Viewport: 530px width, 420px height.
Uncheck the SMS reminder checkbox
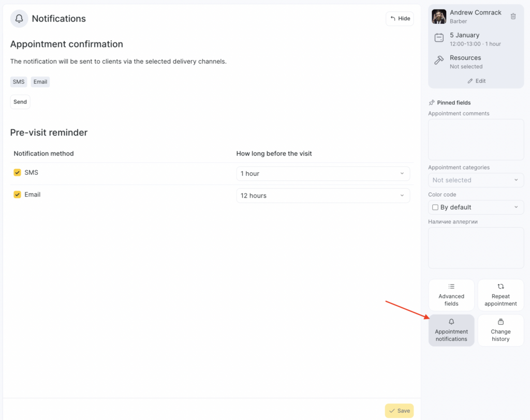pyautogui.click(x=17, y=173)
